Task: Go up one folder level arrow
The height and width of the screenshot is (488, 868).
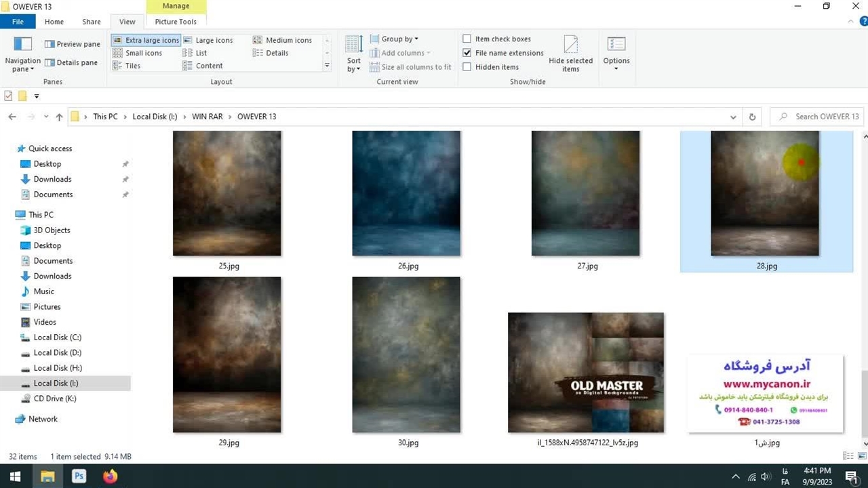Action: (x=59, y=117)
